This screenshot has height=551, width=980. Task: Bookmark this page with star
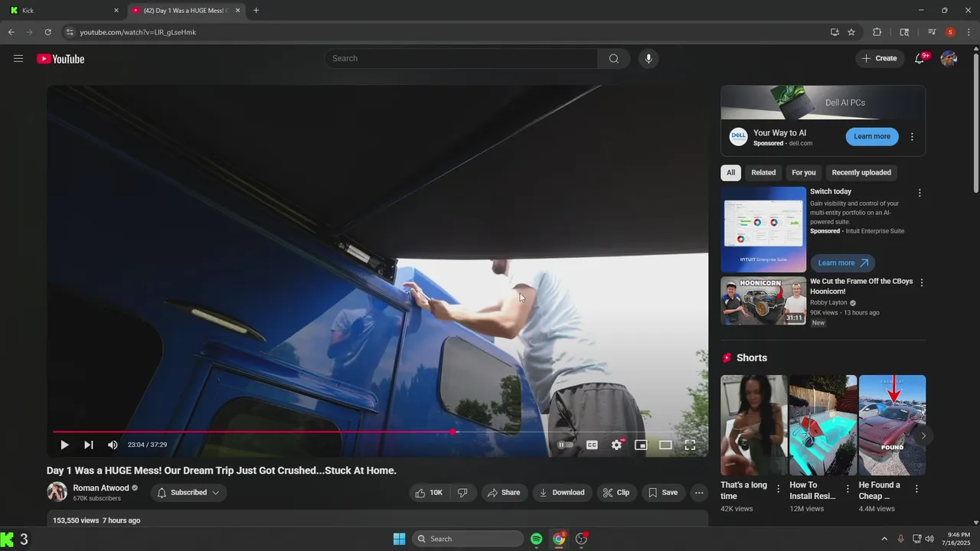[x=851, y=32]
